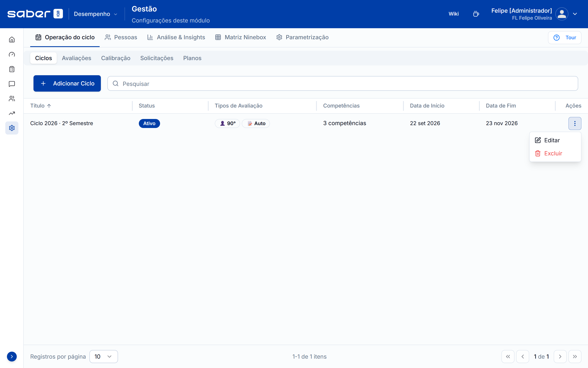Switch to the Pessoas tab

click(121, 37)
